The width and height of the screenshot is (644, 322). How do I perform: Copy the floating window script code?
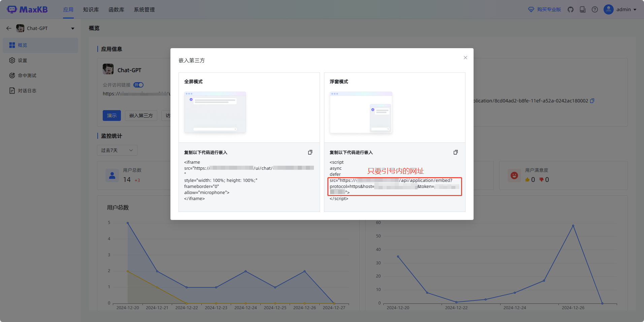click(x=456, y=152)
